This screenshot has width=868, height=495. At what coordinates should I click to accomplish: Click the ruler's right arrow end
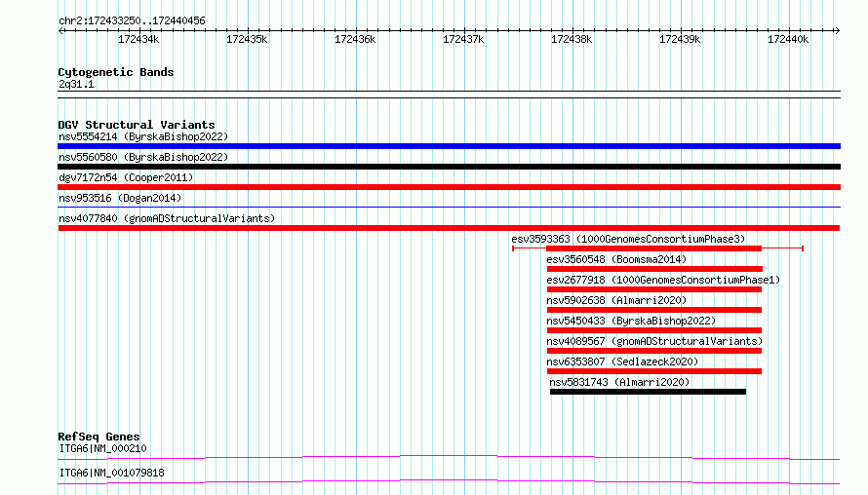(838, 30)
